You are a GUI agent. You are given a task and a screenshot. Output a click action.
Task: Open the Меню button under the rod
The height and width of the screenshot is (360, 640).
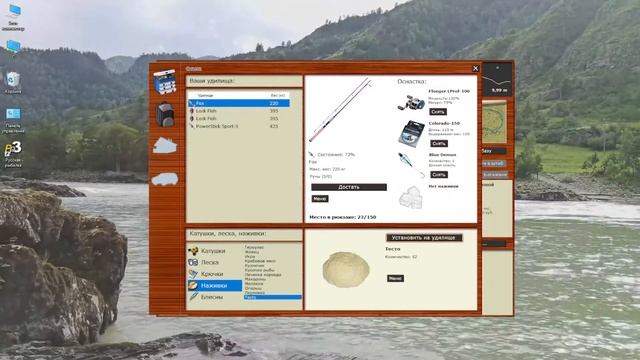[x=320, y=199]
